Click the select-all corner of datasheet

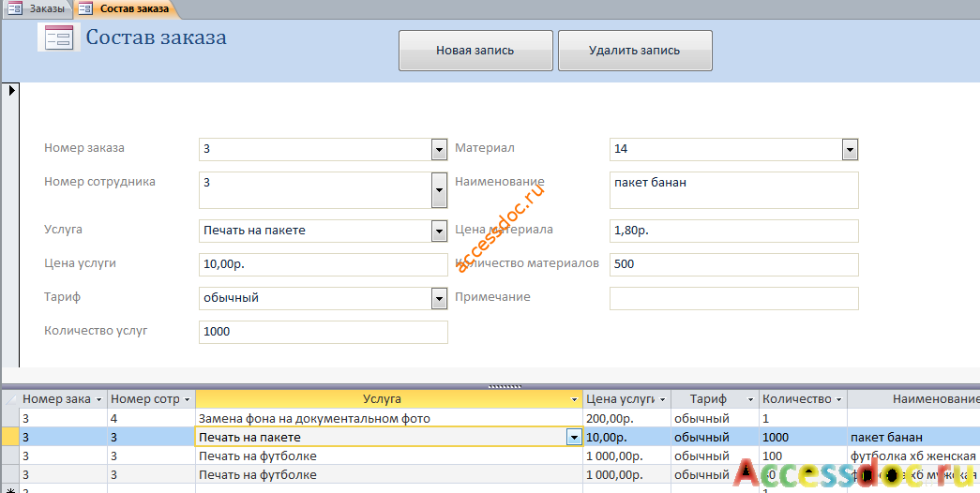tap(10, 399)
